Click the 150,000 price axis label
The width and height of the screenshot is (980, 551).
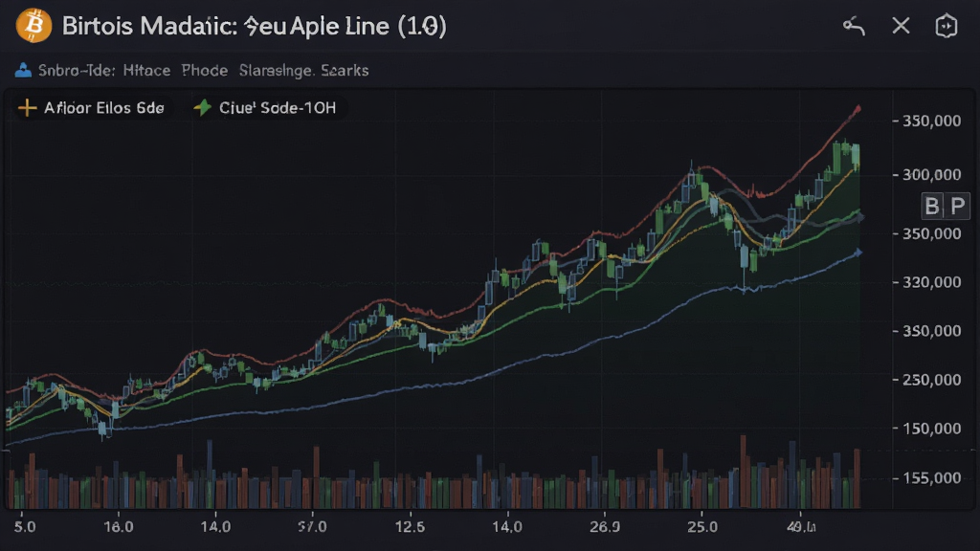932,429
